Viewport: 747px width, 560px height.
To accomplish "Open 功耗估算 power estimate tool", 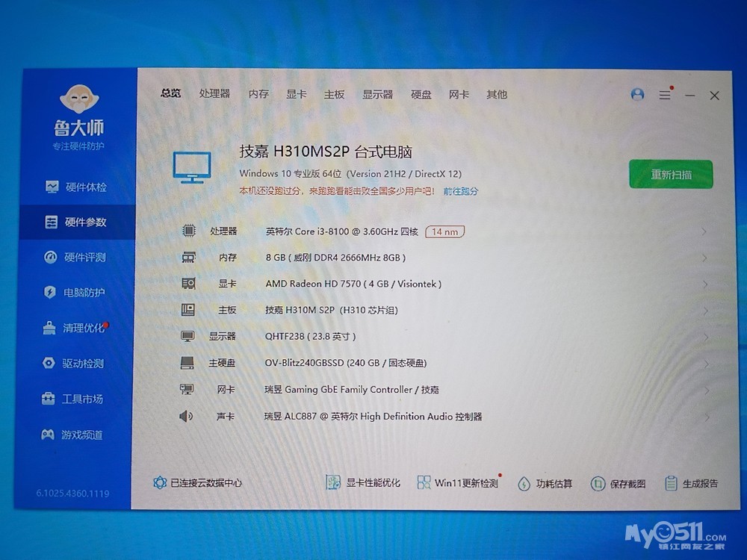I will coord(524,484).
